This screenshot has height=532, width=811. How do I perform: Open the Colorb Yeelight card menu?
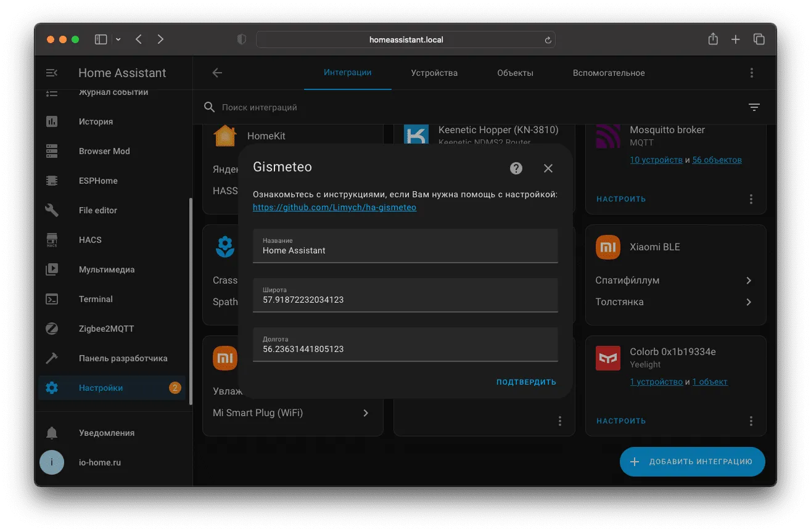tap(751, 421)
